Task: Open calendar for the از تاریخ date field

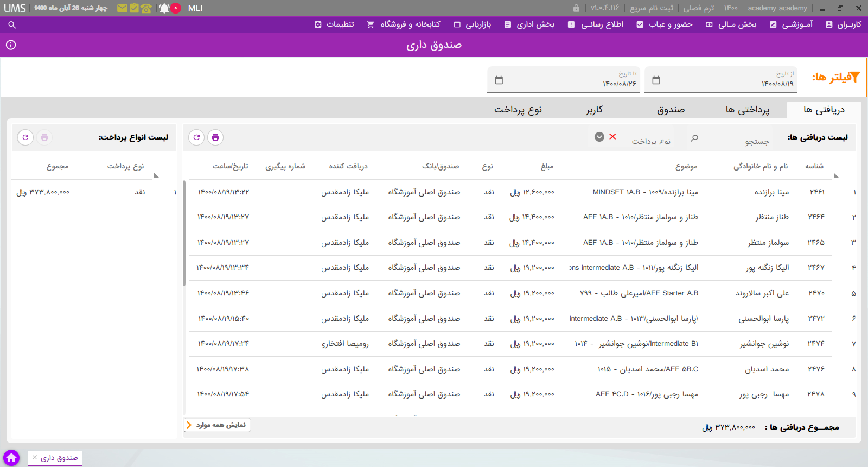Action: pyautogui.click(x=656, y=80)
